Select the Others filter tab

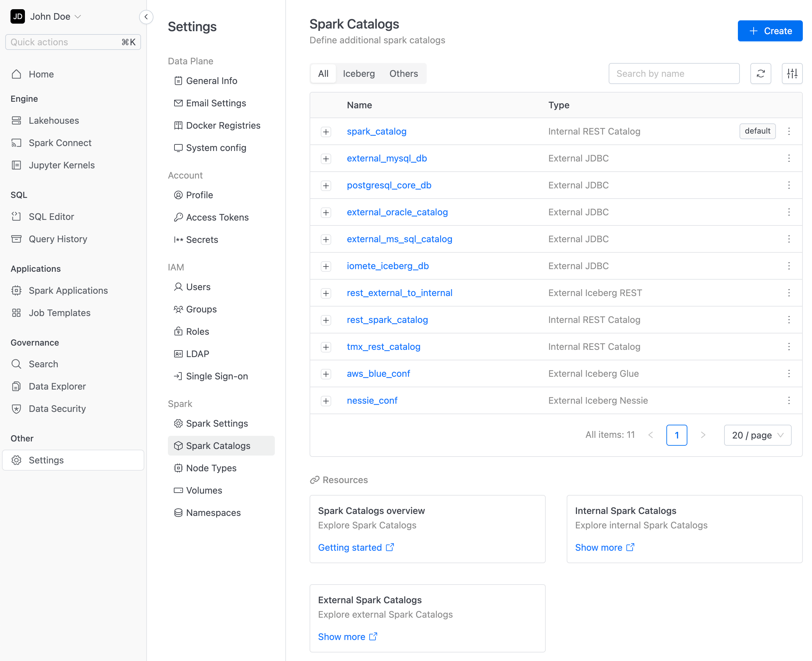(x=404, y=74)
